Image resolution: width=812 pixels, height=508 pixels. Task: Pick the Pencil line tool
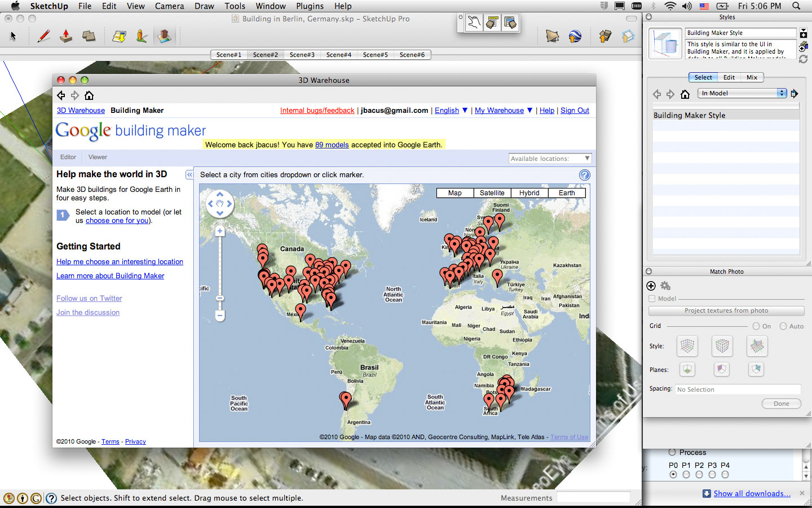[43, 36]
